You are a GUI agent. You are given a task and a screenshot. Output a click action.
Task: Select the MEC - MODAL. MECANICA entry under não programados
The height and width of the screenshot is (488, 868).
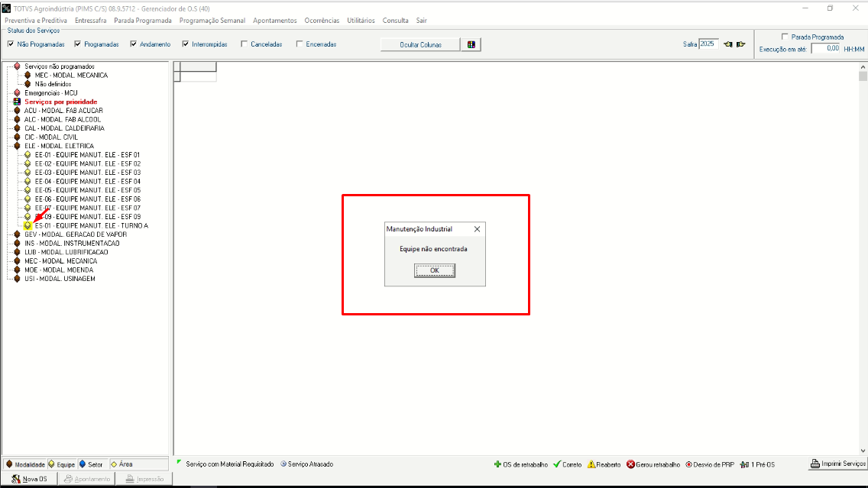coord(71,76)
